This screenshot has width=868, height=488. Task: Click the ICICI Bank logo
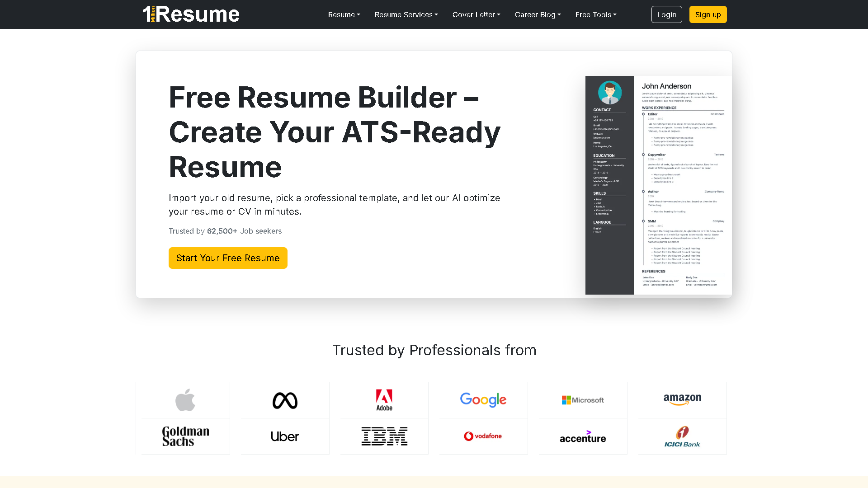tap(682, 436)
